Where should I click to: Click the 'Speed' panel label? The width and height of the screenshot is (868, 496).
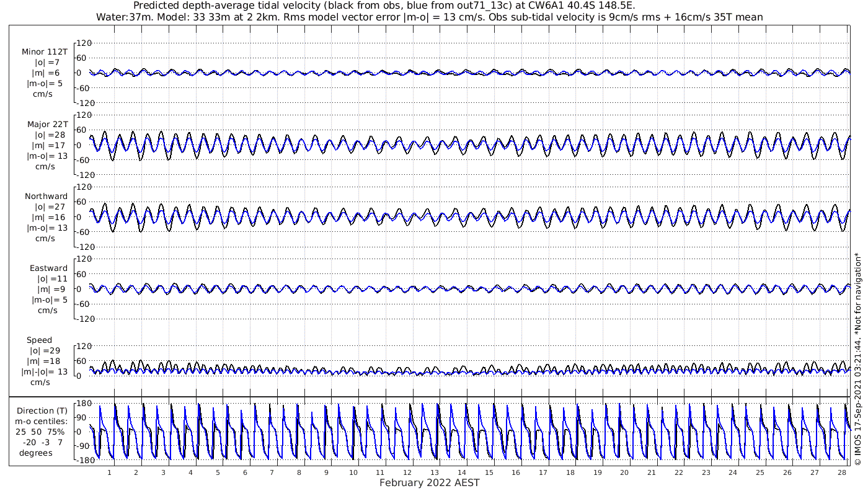tap(39, 340)
